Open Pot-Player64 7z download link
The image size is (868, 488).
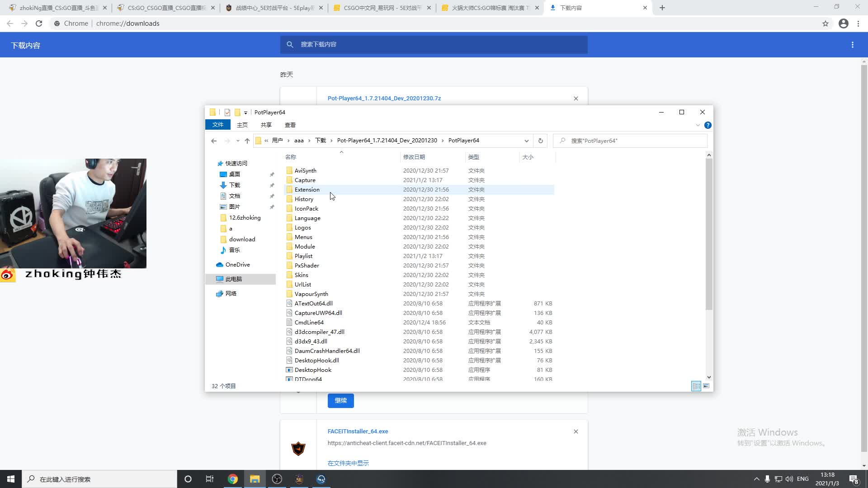pos(384,98)
